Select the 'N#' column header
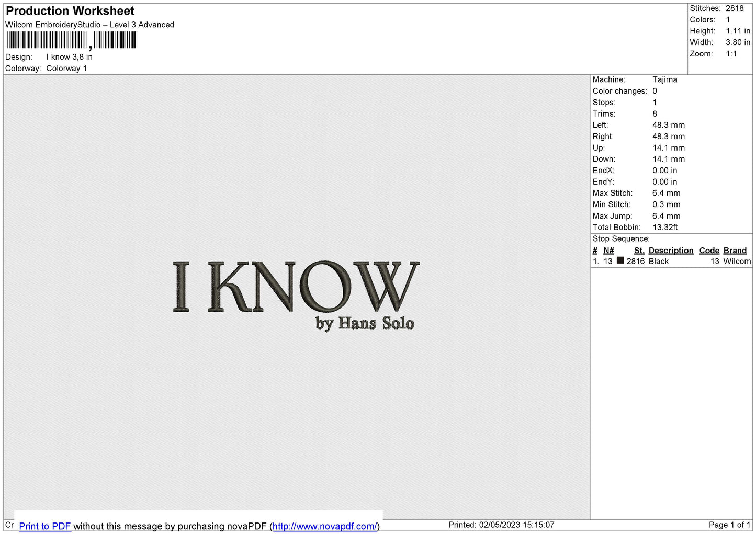Viewport: 756px width, 534px height. [x=608, y=251]
